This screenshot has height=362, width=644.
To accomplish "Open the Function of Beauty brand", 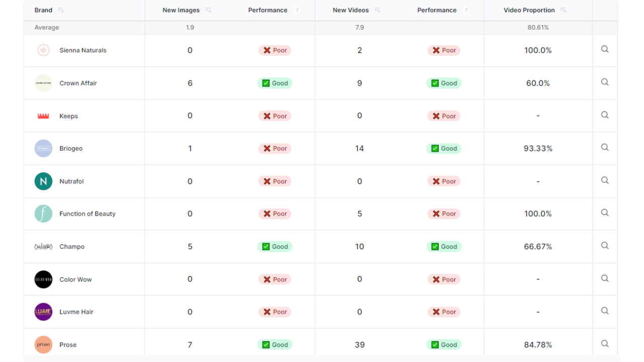I will (88, 214).
